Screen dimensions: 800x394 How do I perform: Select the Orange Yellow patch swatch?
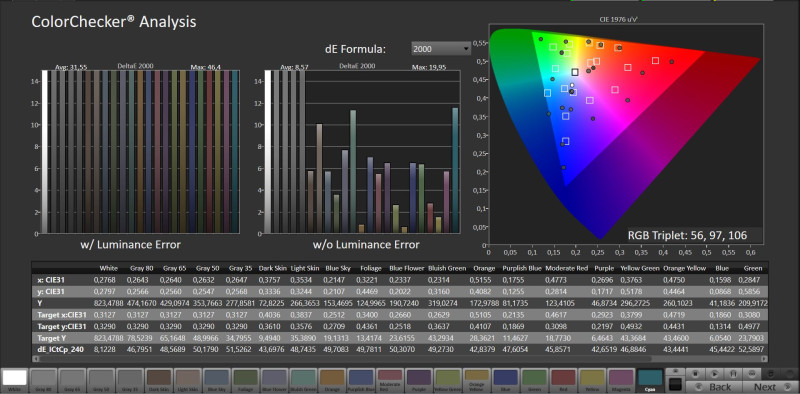(x=477, y=380)
